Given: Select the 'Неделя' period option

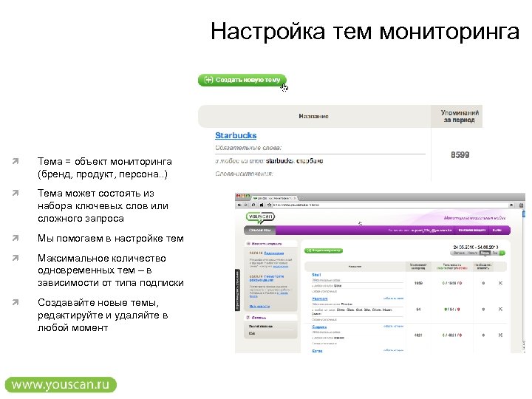Looking at the screenshot, I should (x=472, y=253).
